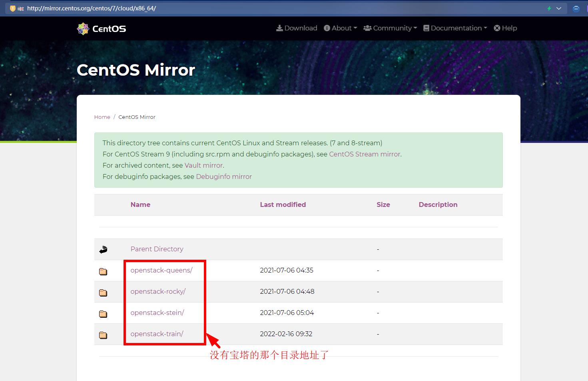Select the date 2021-07-06 04:48
The height and width of the screenshot is (381, 588).
(x=287, y=291)
